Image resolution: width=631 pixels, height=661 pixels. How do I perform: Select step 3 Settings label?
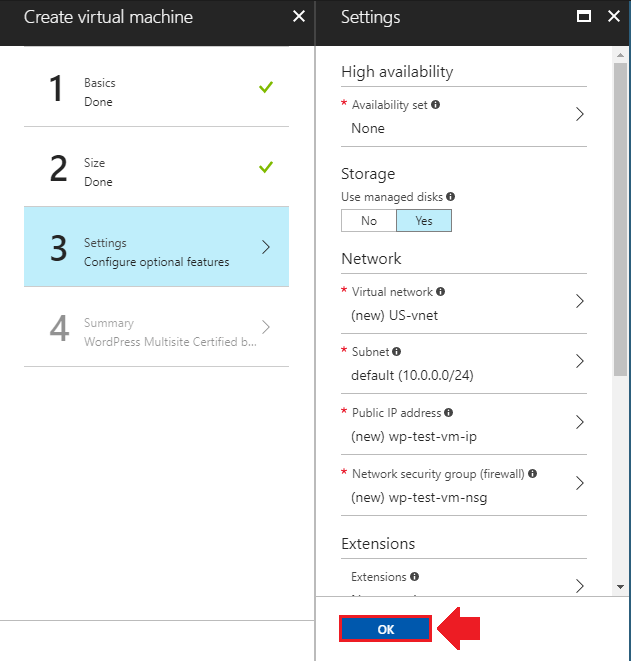click(105, 243)
